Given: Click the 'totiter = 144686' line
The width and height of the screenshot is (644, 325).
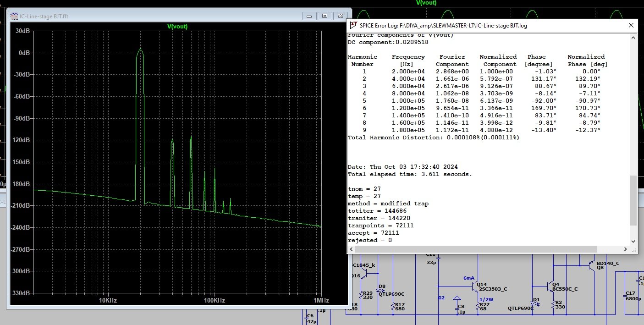Looking at the screenshot, I should 377,211.
